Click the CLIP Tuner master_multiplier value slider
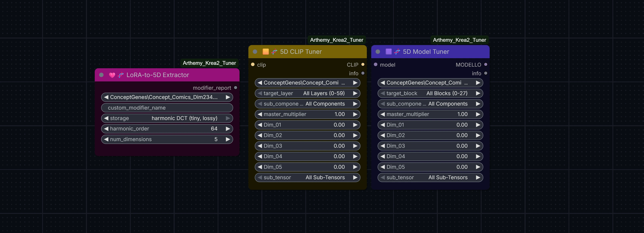 point(307,114)
